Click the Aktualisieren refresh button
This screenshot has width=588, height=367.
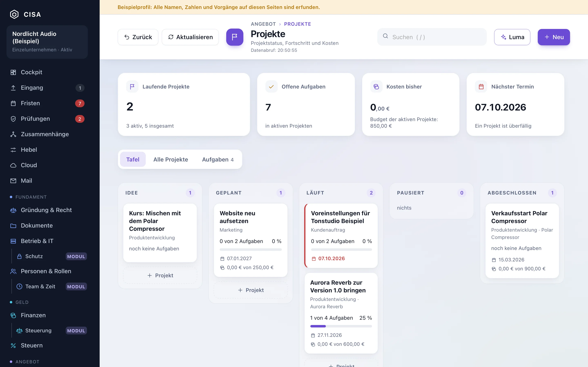pos(190,37)
